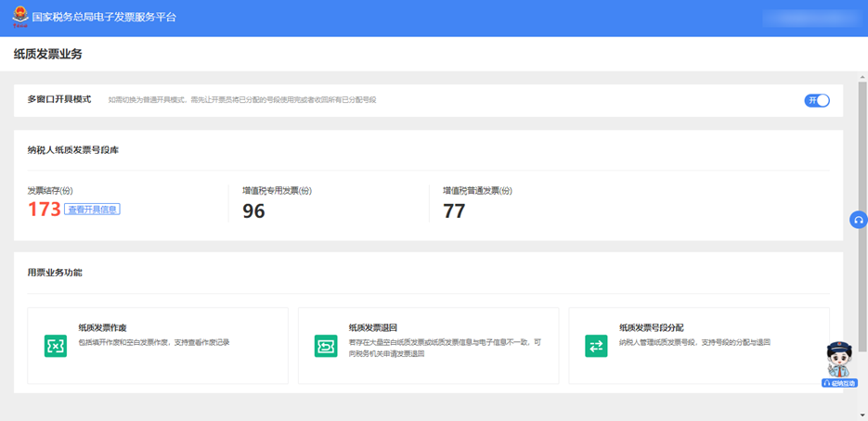
Task: Turn off the 多窗口开具模式 switch
Action: (817, 100)
